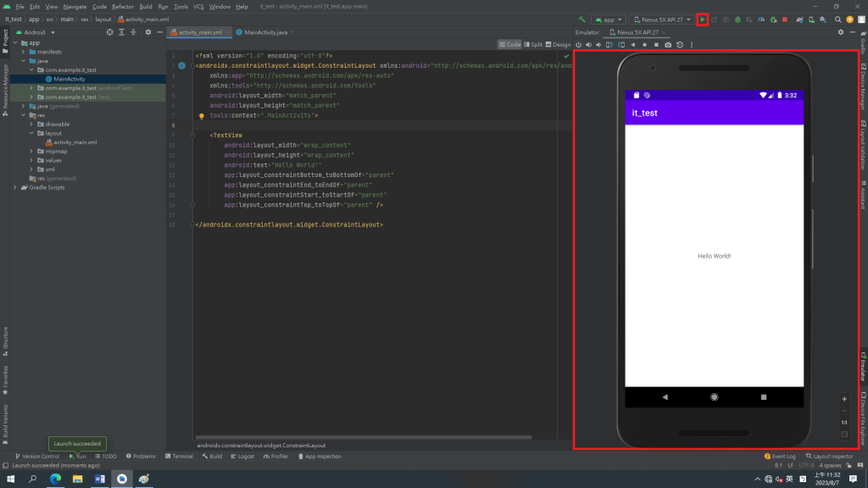This screenshot has width=868, height=488.
Task: Sync project with Gradle files icon
Action: [x=799, y=19]
